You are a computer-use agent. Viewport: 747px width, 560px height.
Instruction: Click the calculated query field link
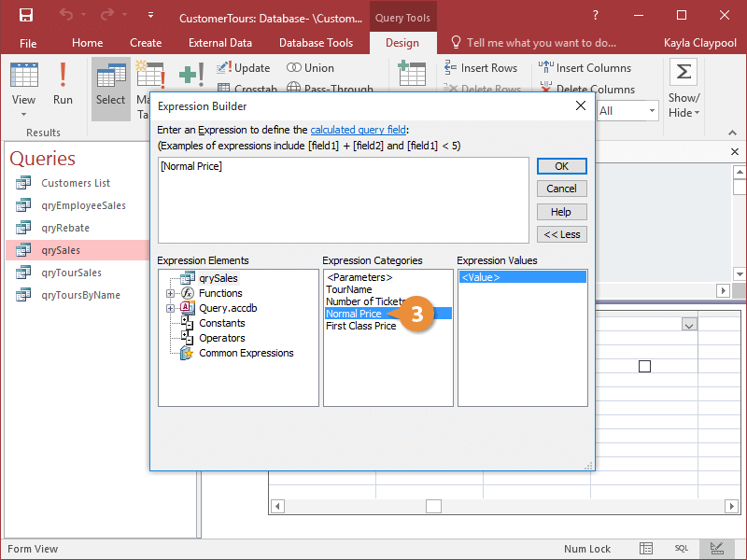[359, 130]
